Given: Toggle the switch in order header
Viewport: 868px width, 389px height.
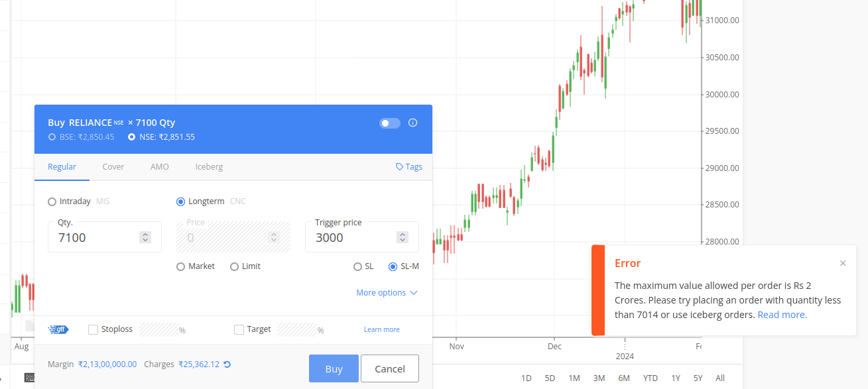Looking at the screenshot, I should click(390, 123).
